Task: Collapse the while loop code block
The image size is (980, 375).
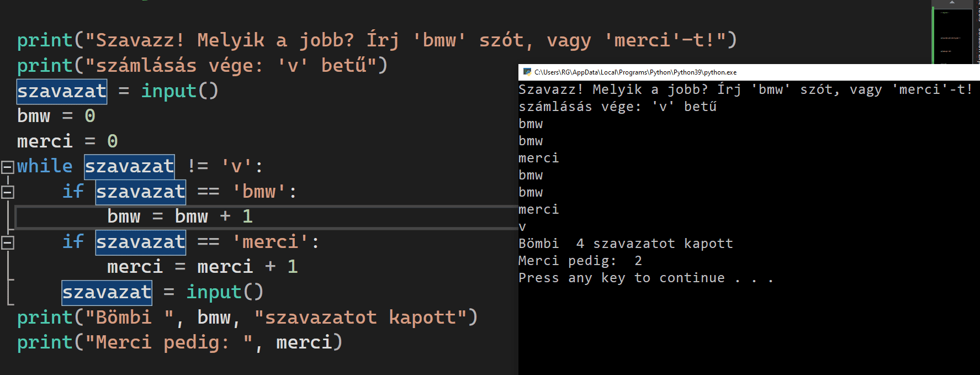Action: (x=8, y=167)
